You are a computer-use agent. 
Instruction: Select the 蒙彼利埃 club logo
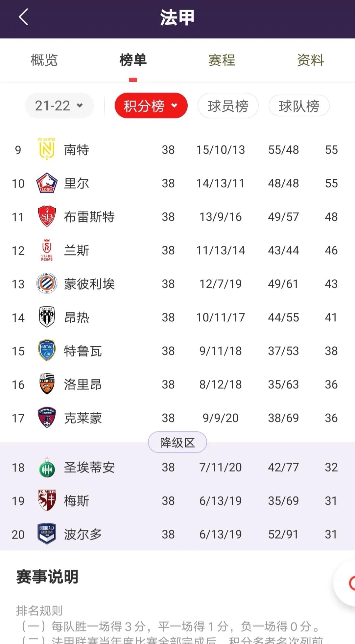click(46, 284)
